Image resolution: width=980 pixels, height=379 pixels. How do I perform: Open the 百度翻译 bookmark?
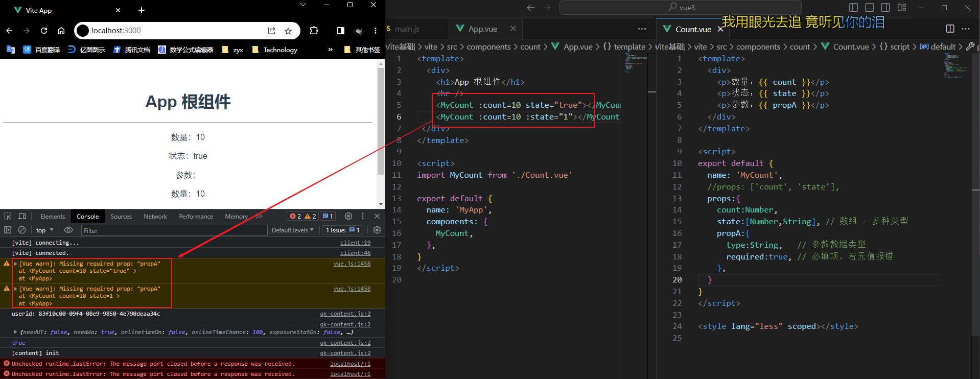coord(41,50)
